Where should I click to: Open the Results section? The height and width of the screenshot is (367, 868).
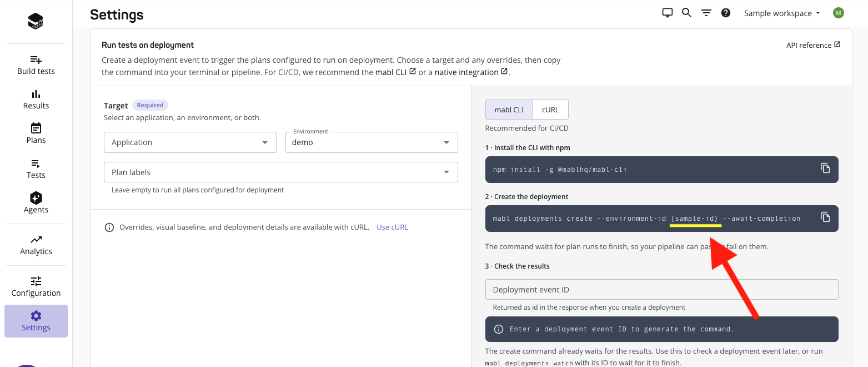36,100
